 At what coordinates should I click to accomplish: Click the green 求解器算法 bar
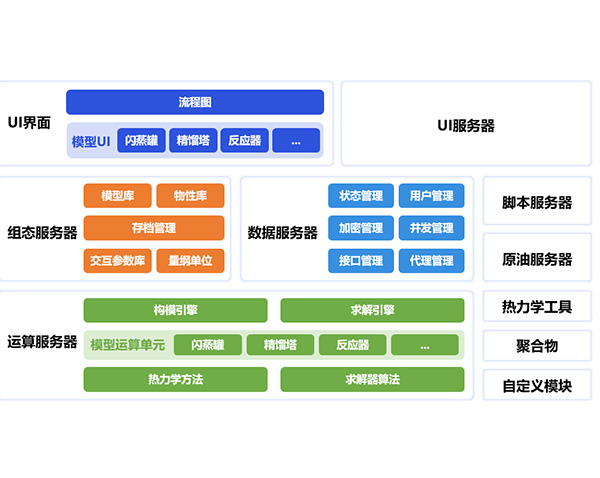[372, 379]
